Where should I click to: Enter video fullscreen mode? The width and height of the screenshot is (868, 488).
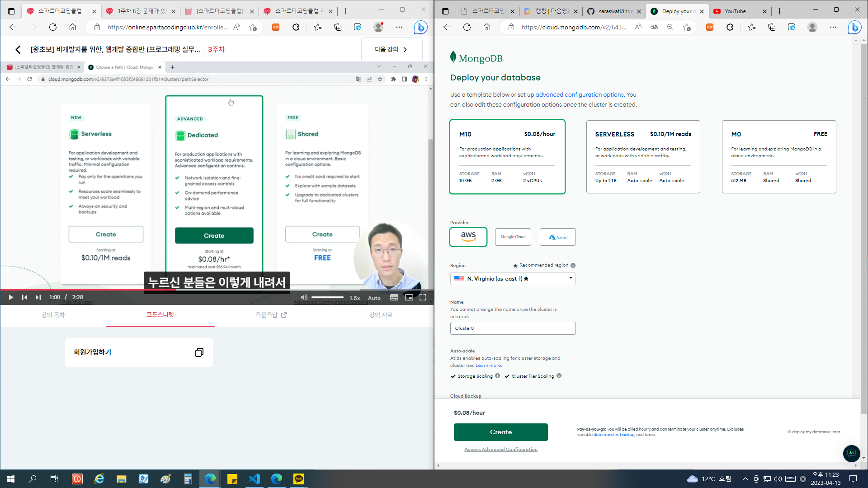pos(423,298)
